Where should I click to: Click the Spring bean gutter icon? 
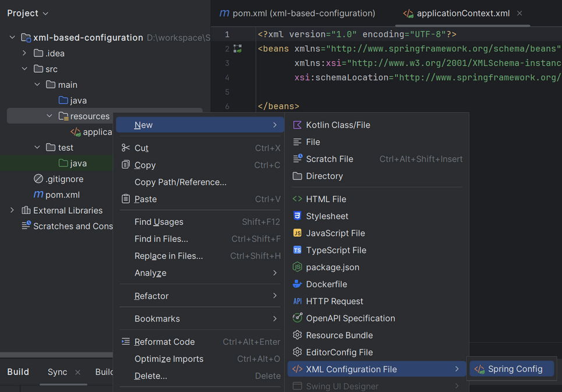[x=238, y=49]
